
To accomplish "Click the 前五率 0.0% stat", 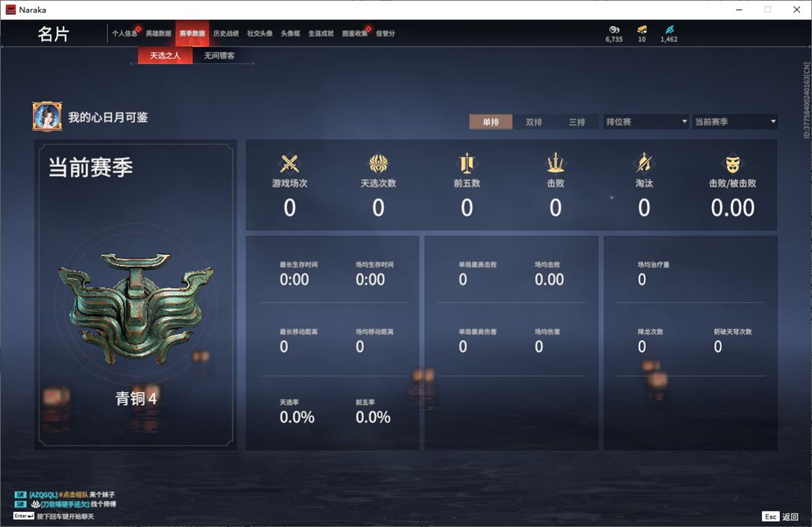I will (x=373, y=412).
